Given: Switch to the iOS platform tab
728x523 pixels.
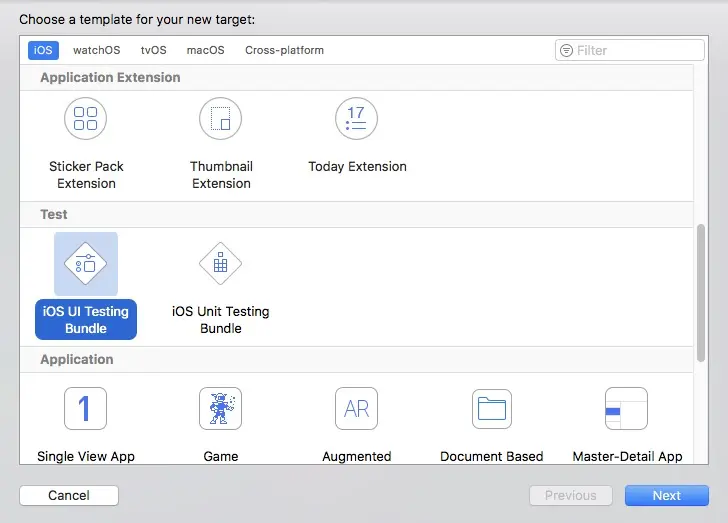Looking at the screenshot, I should (43, 50).
